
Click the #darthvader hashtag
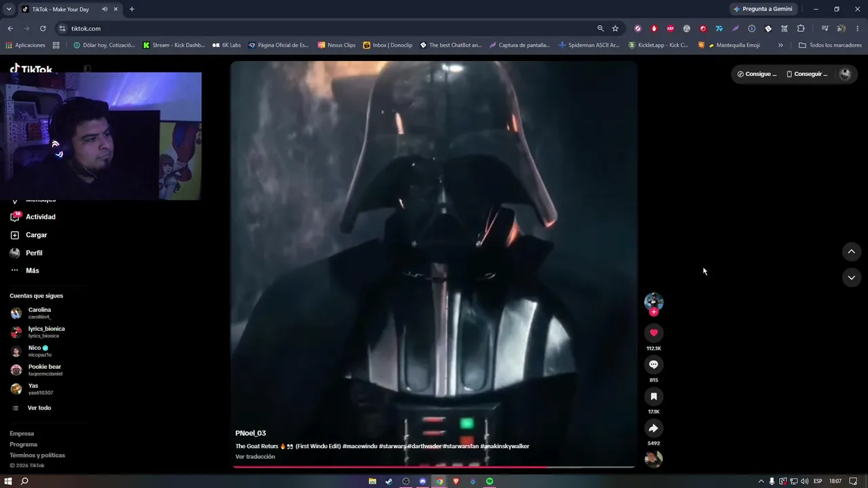tap(425, 446)
